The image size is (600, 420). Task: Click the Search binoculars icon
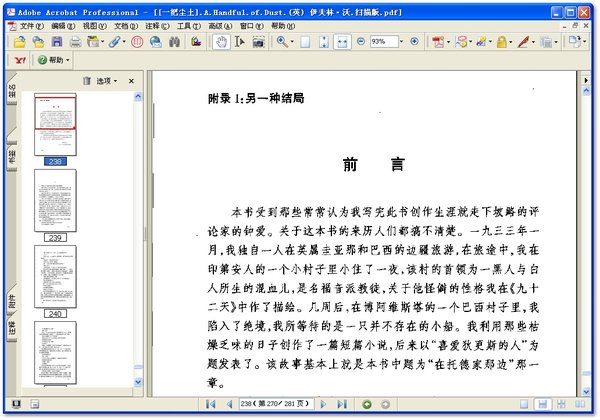[x=174, y=42]
